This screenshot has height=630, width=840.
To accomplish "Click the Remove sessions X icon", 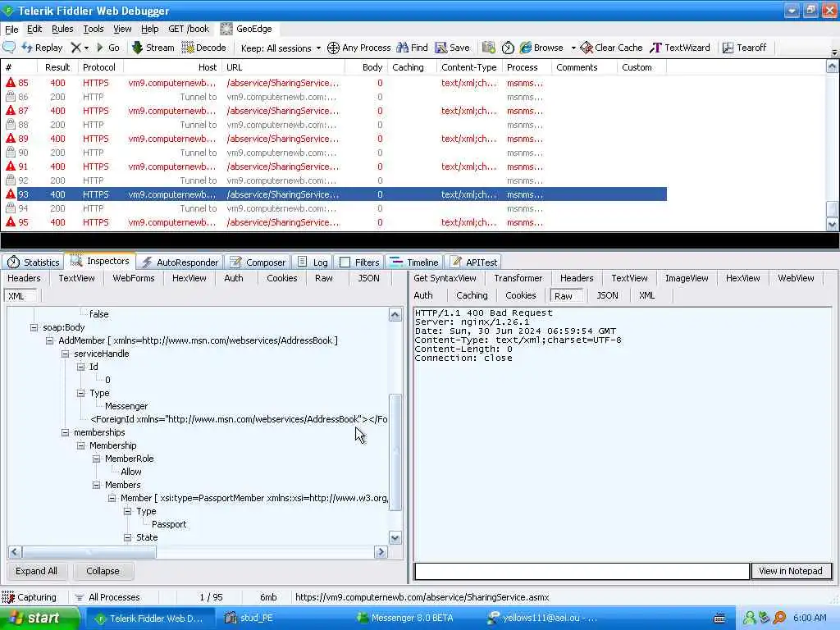I will [76, 48].
